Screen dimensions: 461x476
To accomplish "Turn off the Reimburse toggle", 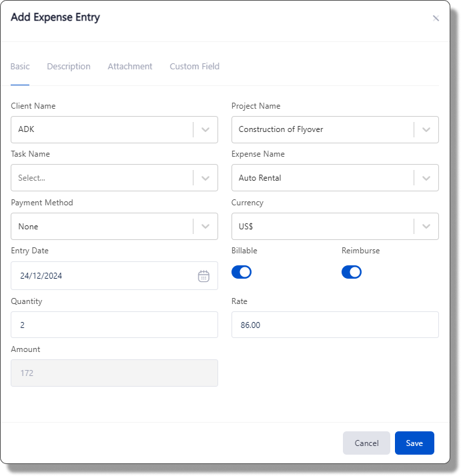I will click(x=352, y=272).
